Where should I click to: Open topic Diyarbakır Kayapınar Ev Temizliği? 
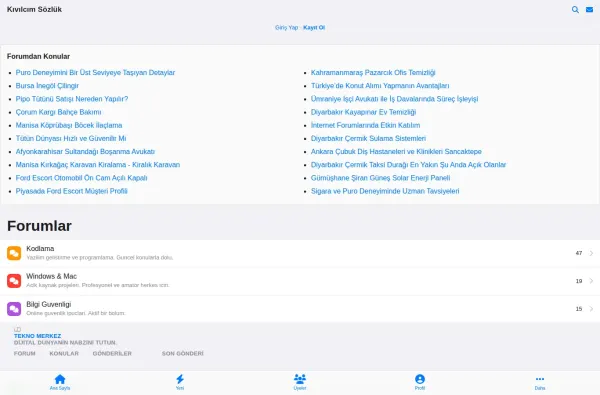coord(364,112)
